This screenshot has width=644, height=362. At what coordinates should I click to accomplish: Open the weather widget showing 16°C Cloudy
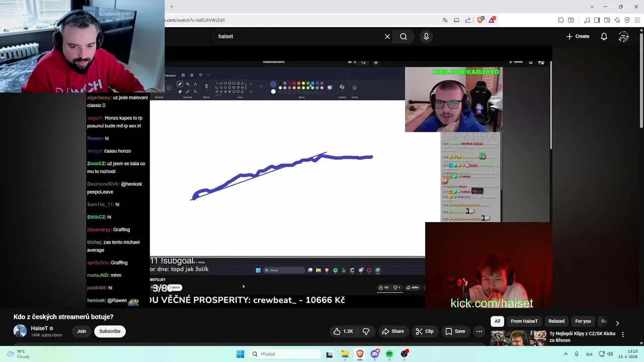pyautogui.click(x=18, y=354)
